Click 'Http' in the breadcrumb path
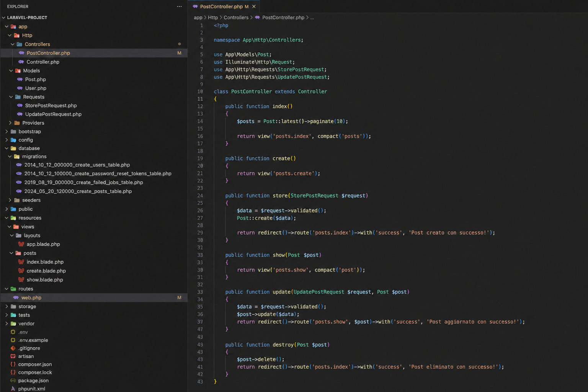 [213, 18]
